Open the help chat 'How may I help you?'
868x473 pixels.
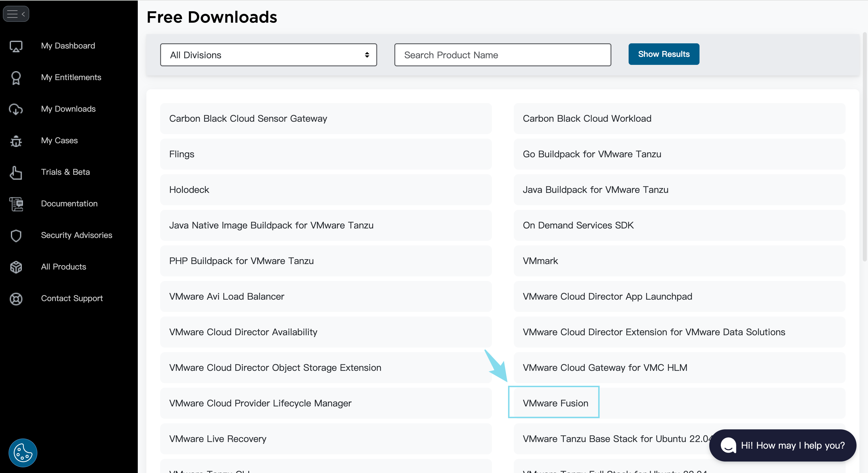click(782, 445)
